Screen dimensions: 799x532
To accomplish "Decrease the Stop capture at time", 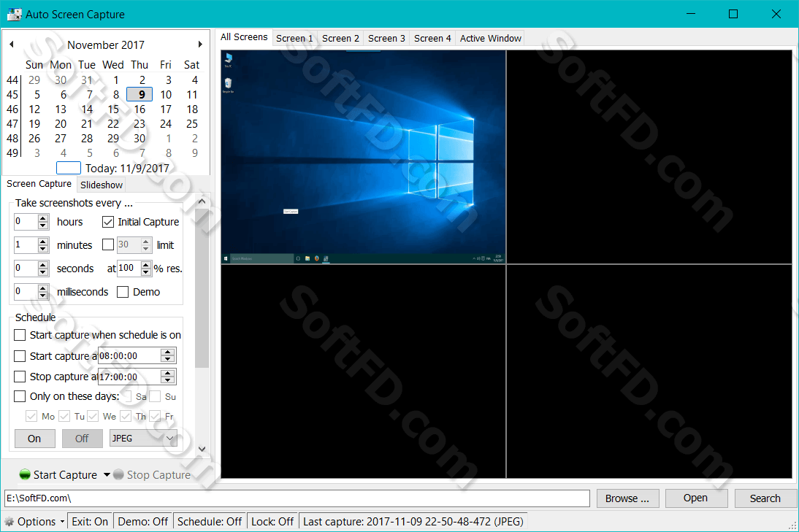I will [x=168, y=379].
